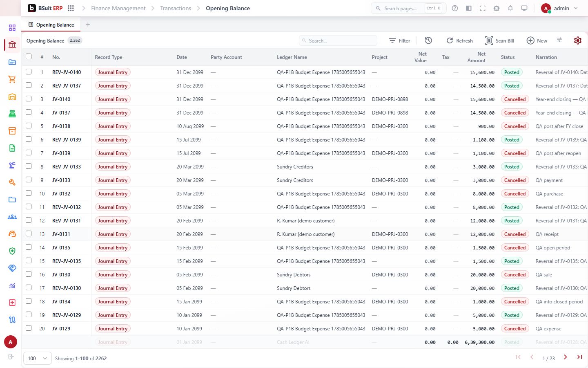This screenshot has width=588, height=368.
Task: Go to next page arrow
Action: click(x=565, y=357)
